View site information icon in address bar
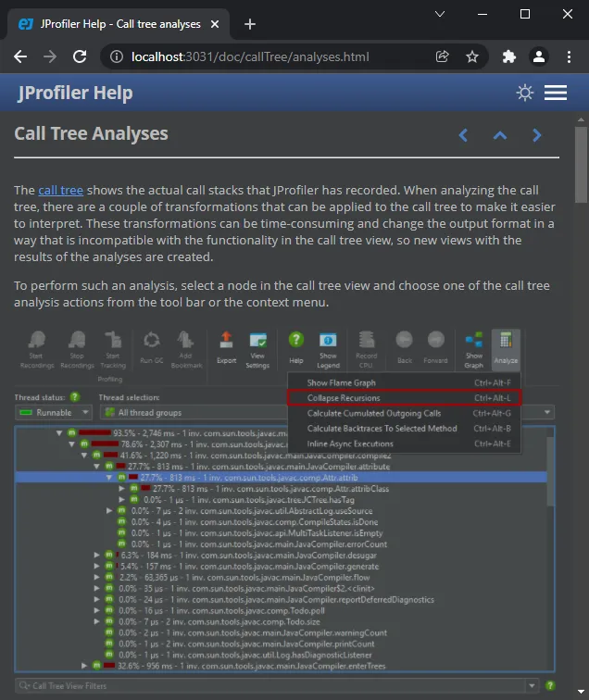This screenshot has height=700, width=589. point(117,56)
